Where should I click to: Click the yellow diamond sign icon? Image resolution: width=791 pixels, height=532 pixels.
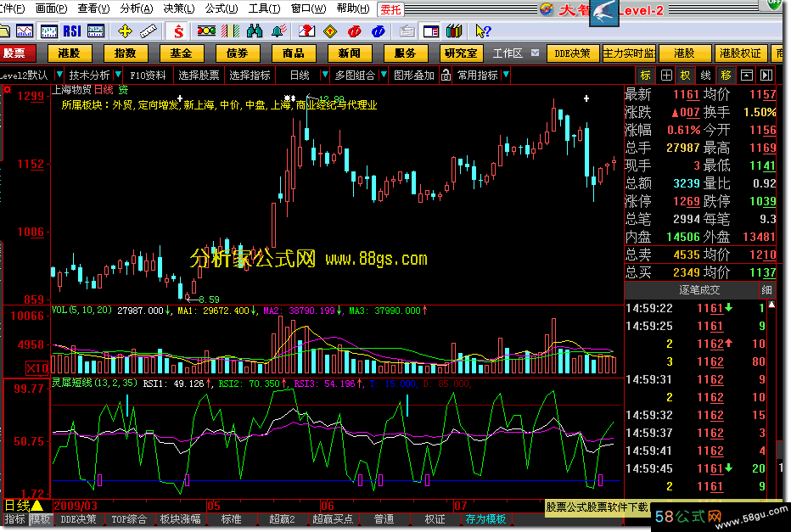330,31
